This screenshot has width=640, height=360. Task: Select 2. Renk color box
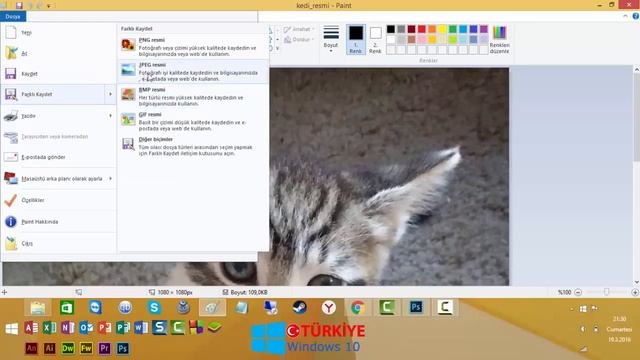(375, 39)
